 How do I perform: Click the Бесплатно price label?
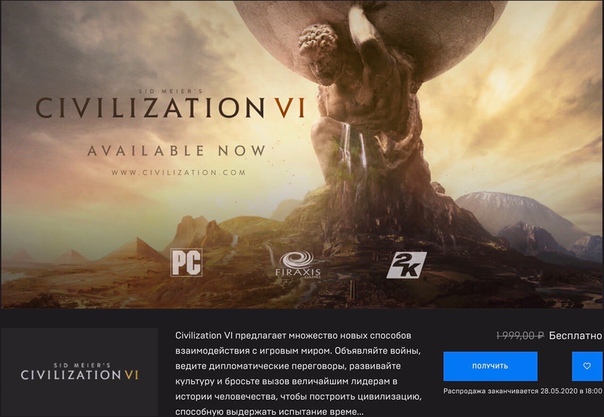tap(575, 336)
